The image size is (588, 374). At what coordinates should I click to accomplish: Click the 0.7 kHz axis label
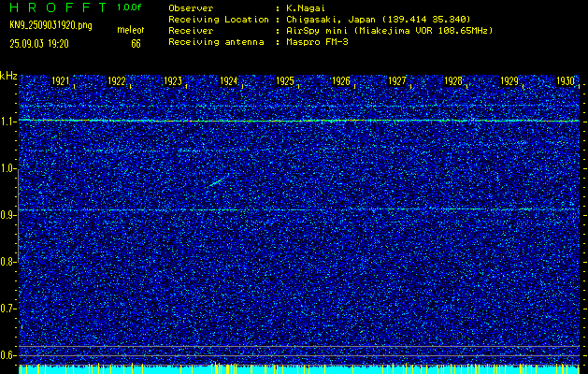(x=8, y=309)
